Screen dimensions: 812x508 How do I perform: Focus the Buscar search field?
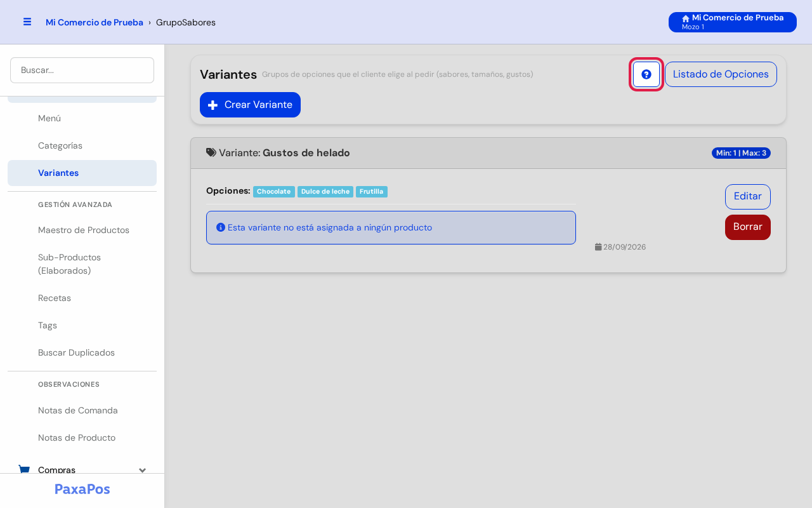[82, 70]
